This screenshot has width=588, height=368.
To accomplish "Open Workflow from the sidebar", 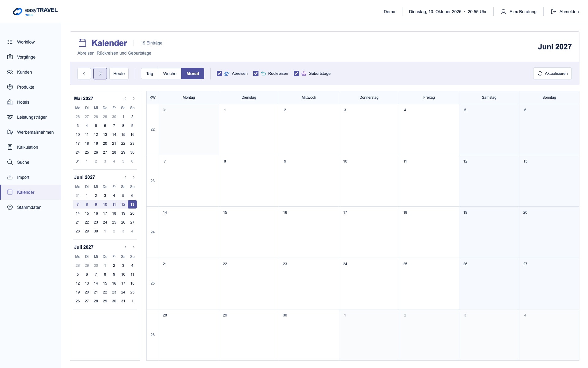I will 31,42.
